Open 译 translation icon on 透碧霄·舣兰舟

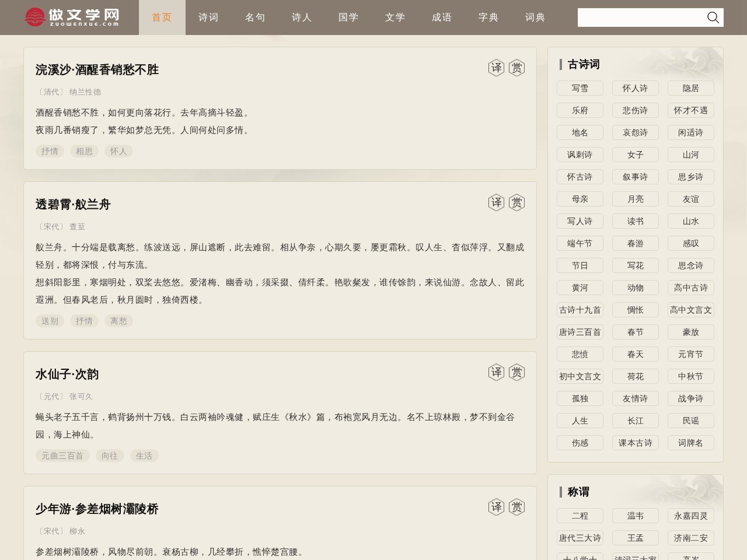coord(496,202)
